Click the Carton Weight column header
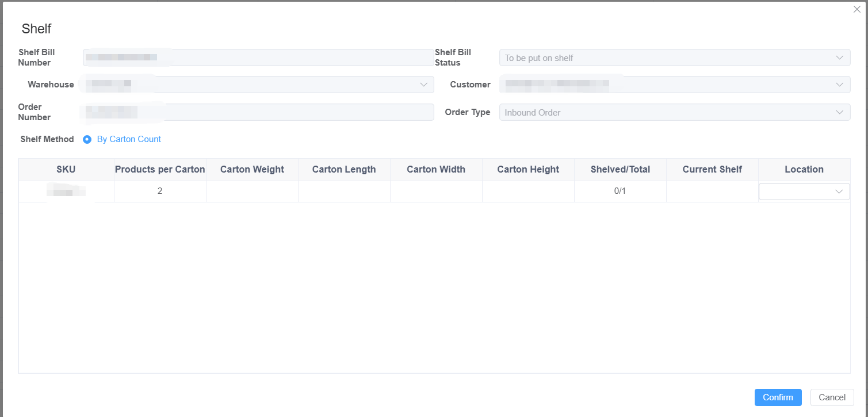Screen dimensions: 868x417 click(252, 170)
